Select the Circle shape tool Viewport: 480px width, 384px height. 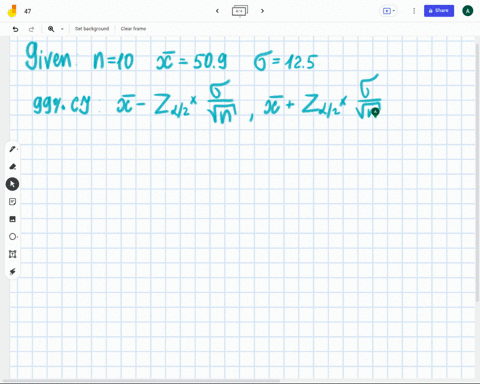(x=12, y=237)
